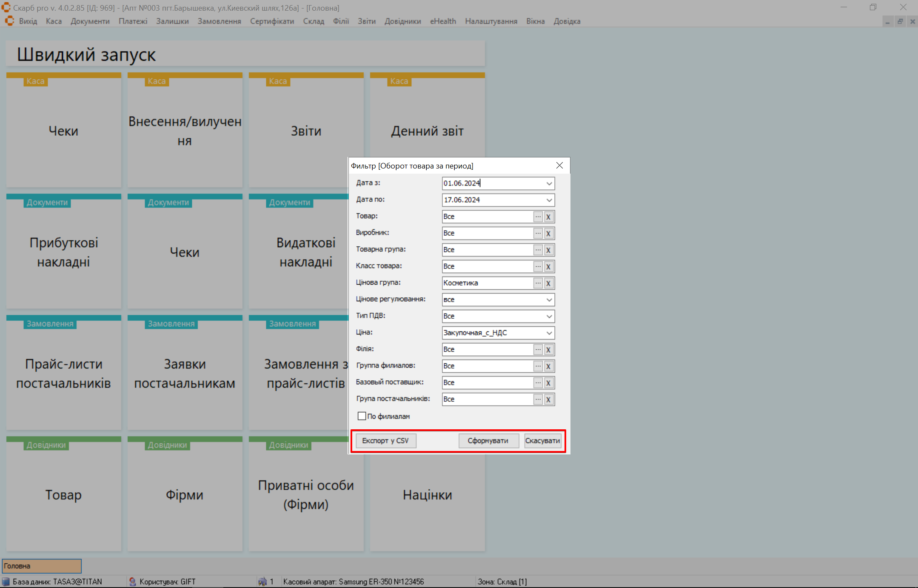The image size is (918, 588).
Task: Click the Скасувати button
Action: 542,441
